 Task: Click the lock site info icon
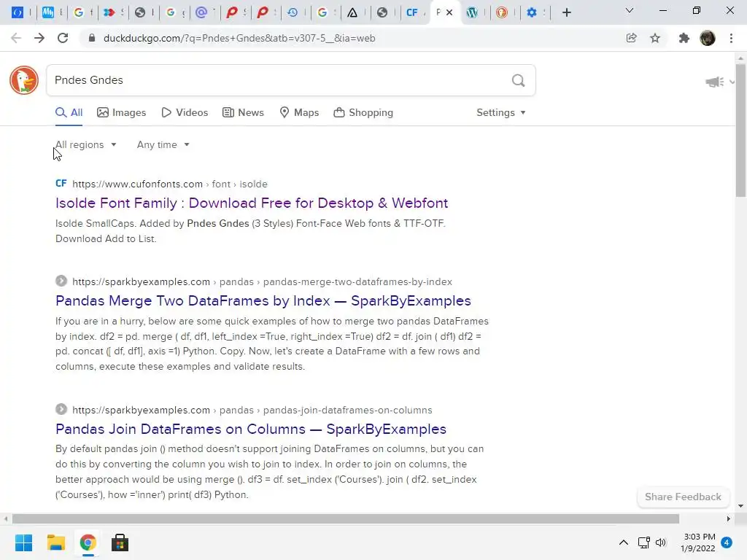coord(91,38)
